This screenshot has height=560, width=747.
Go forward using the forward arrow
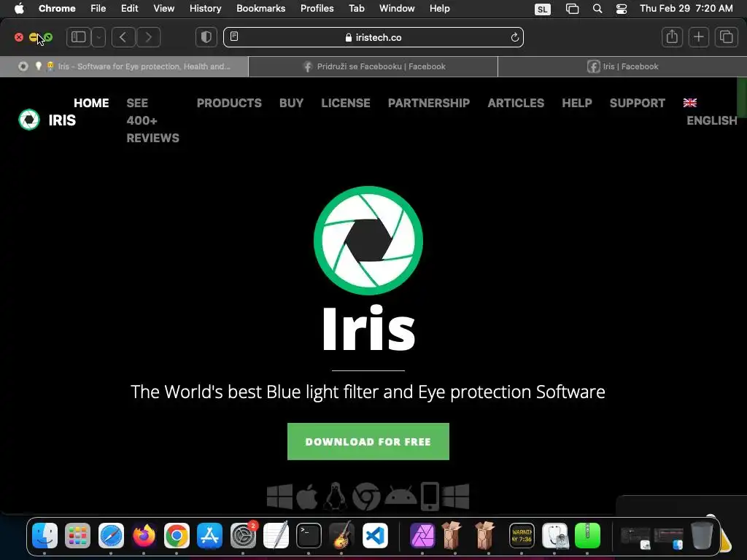[148, 37]
